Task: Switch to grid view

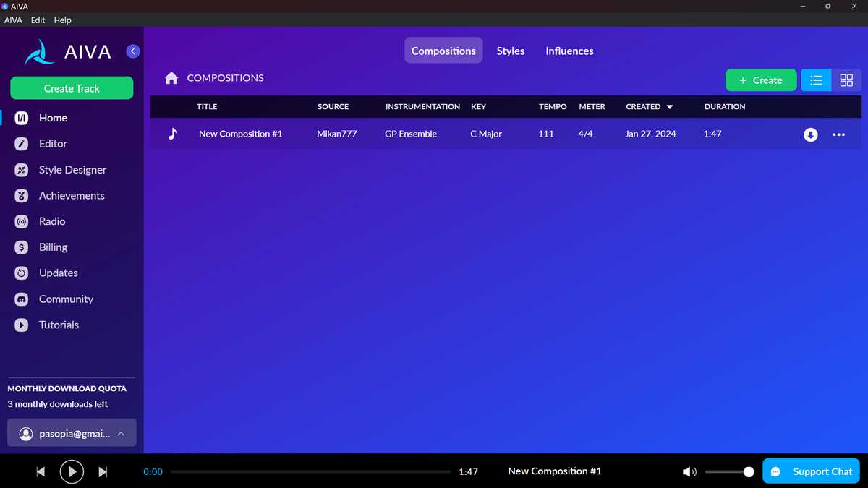Action: tap(846, 80)
